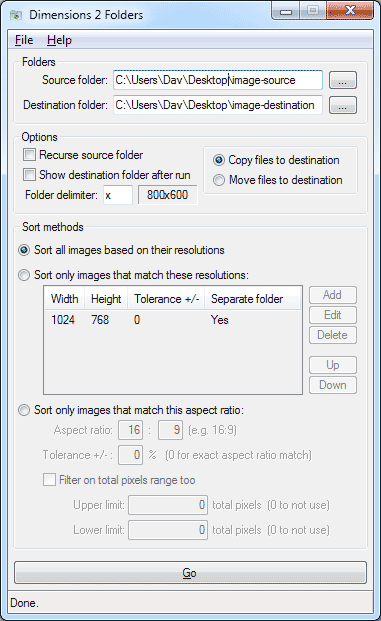This screenshot has width=381, height=621.
Task: Click the Tolerance +/- column header
Action: 166,299
